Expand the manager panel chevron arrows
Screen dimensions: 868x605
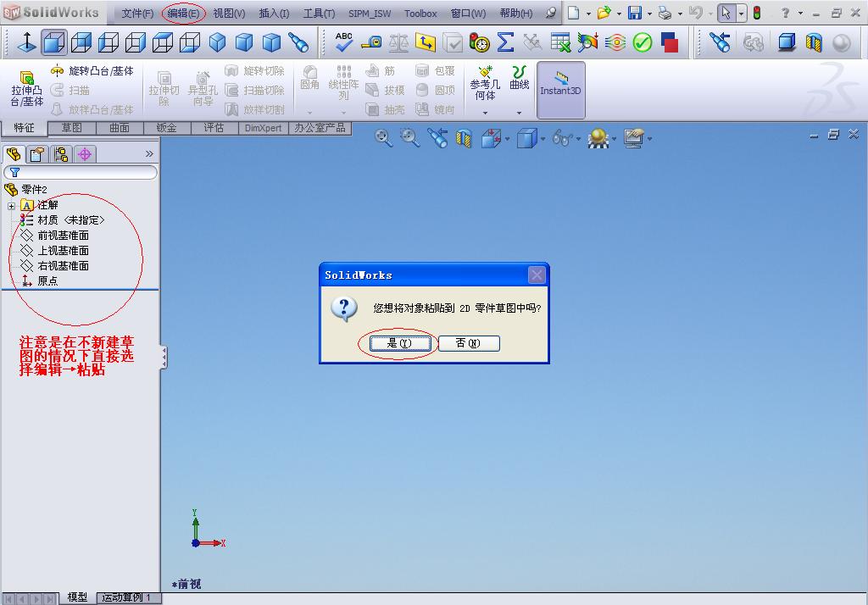coord(149,154)
